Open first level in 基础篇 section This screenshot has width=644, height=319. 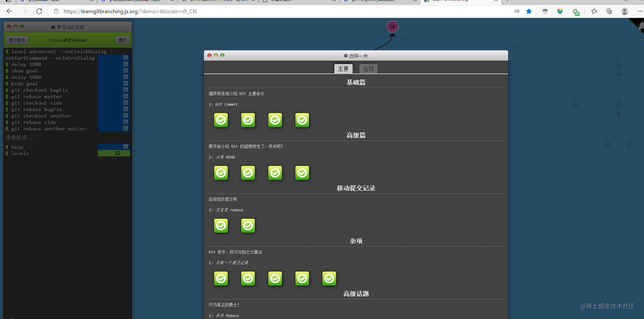coord(221,120)
